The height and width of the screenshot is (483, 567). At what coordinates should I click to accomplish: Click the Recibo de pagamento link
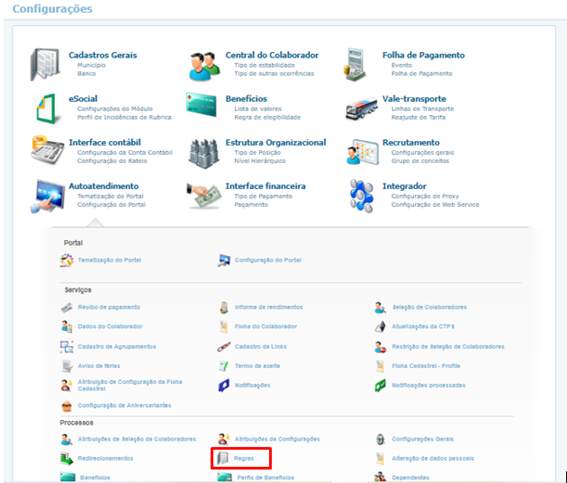pos(109,307)
